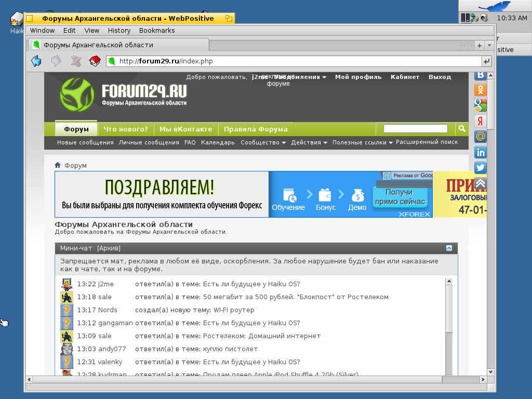Click the Stop loading icon
The height and width of the screenshot is (399, 532).
76,61
